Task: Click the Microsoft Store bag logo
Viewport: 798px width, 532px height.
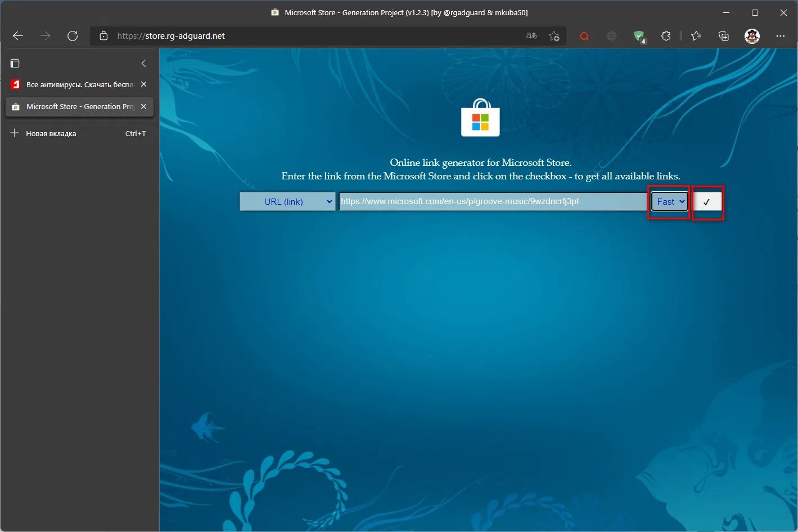Action: pyautogui.click(x=480, y=118)
